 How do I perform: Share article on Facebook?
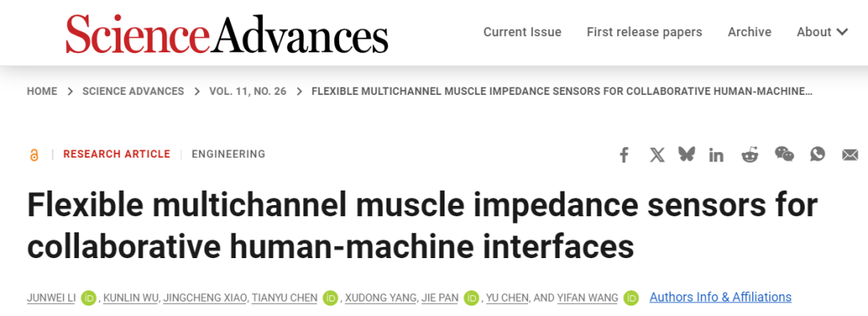624,155
